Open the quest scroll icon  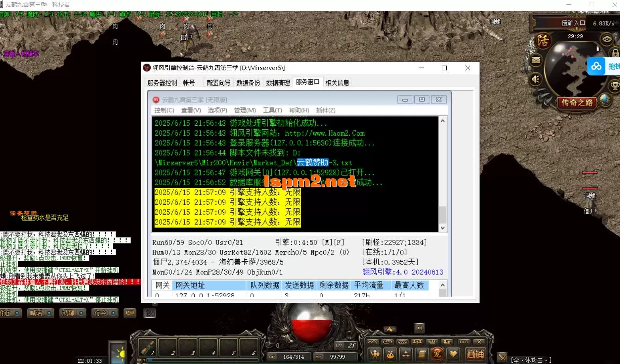(422, 354)
